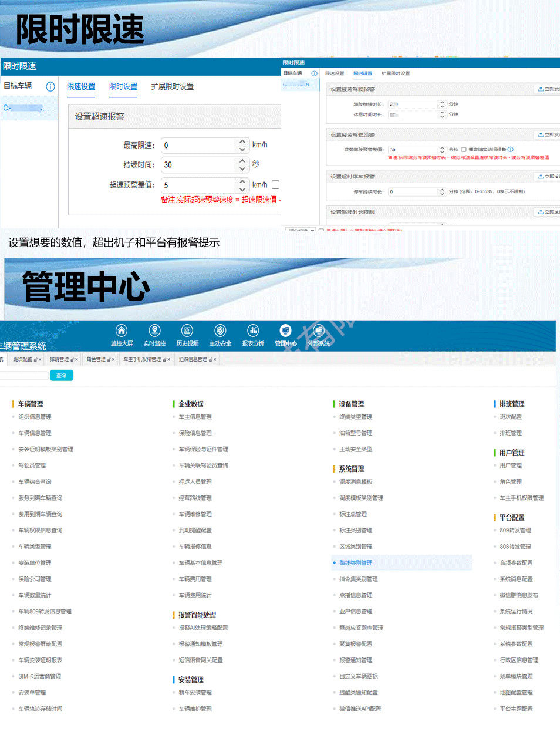Open the highlighted 路线类别管理 link
Screen dimensions: 560x732
click(x=356, y=563)
